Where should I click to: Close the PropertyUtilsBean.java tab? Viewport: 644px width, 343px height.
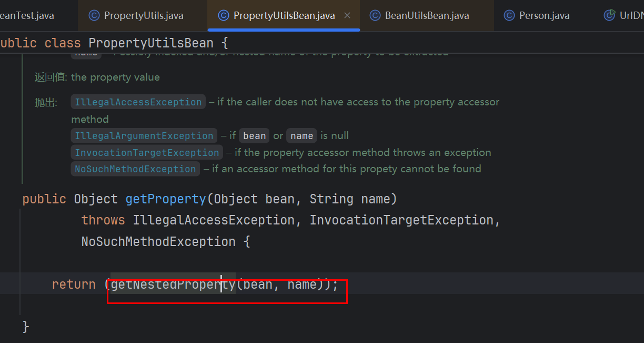coord(347,15)
